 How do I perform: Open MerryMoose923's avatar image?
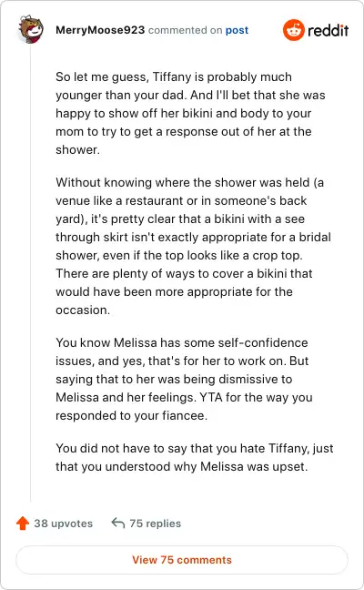(30, 29)
